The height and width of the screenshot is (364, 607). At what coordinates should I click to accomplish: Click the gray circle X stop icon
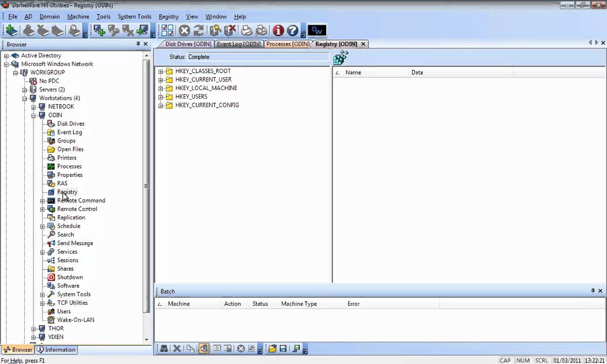(184, 31)
